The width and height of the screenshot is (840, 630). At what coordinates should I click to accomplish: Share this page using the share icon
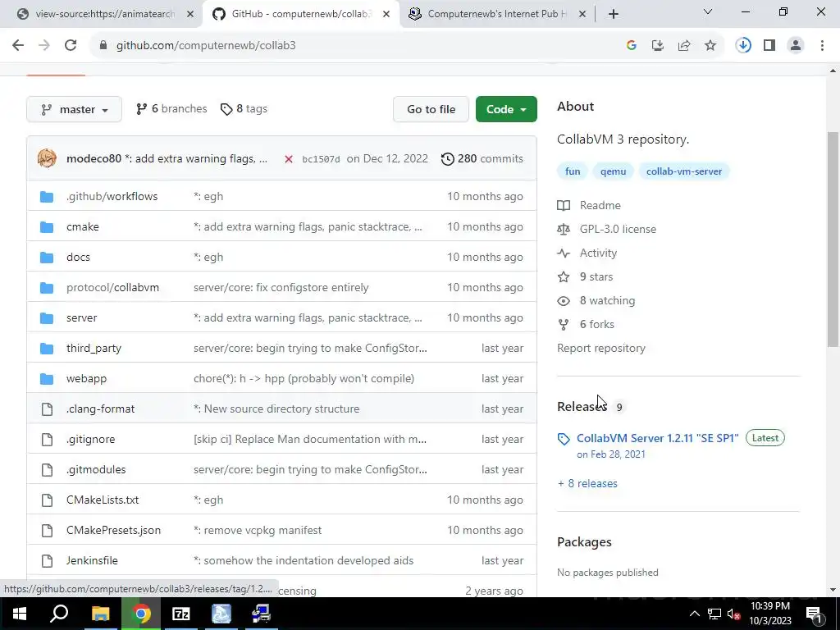click(684, 46)
